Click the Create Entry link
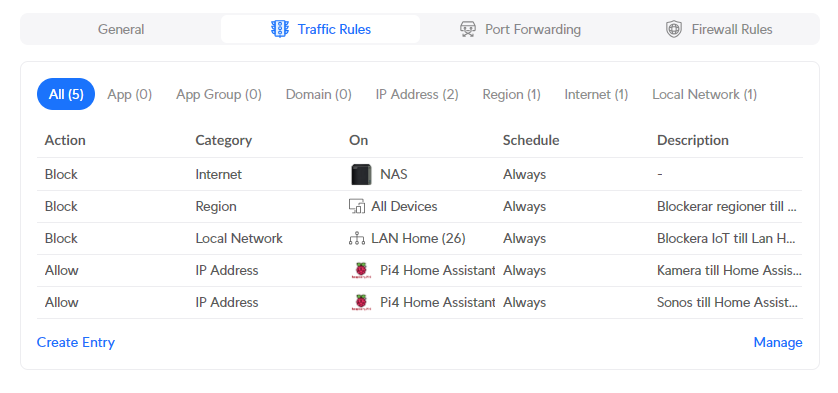Image resolution: width=838 pixels, height=393 pixels. pos(75,342)
